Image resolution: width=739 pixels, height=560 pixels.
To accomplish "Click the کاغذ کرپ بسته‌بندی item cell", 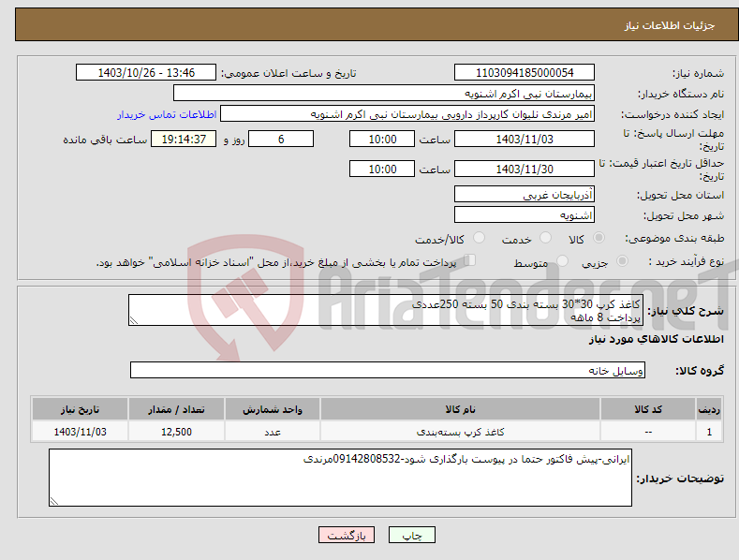I will pos(460,432).
